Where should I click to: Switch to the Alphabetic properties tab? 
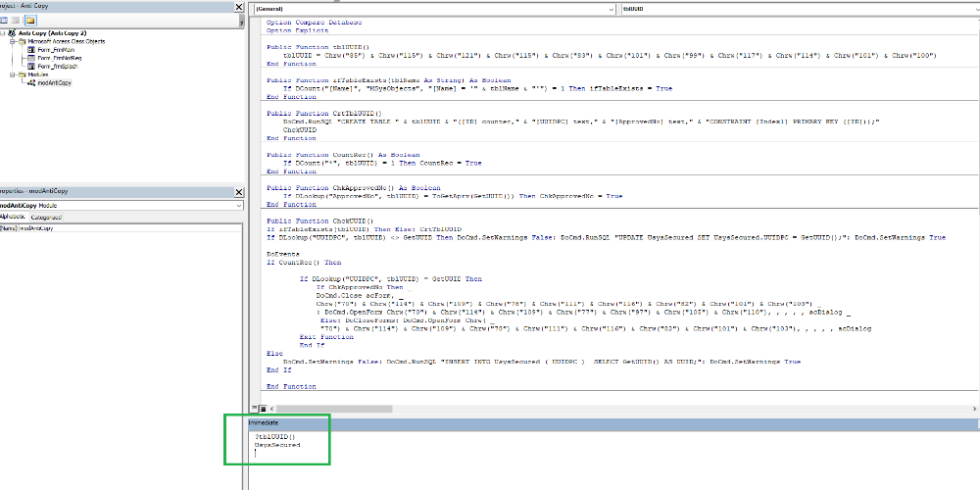pyautogui.click(x=13, y=217)
